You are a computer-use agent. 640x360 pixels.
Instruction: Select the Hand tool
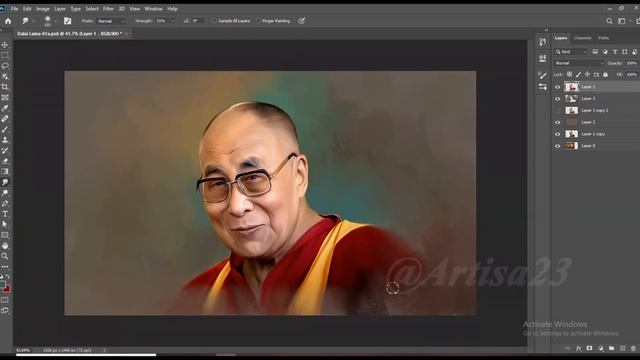click(5, 246)
